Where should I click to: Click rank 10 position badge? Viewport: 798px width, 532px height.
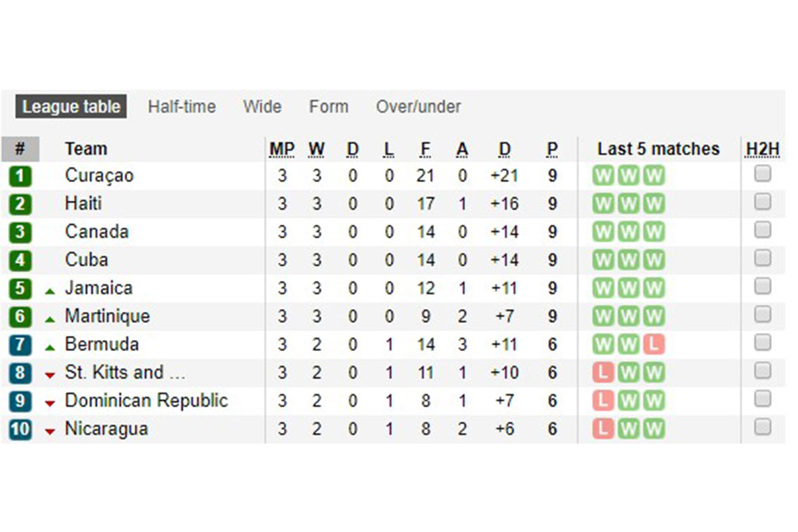tap(20, 429)
